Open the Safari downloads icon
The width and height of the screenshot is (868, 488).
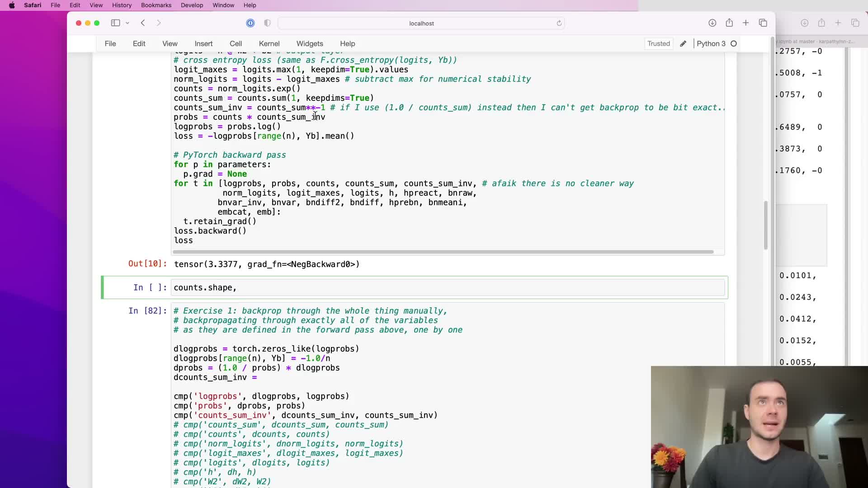[712, 23]
